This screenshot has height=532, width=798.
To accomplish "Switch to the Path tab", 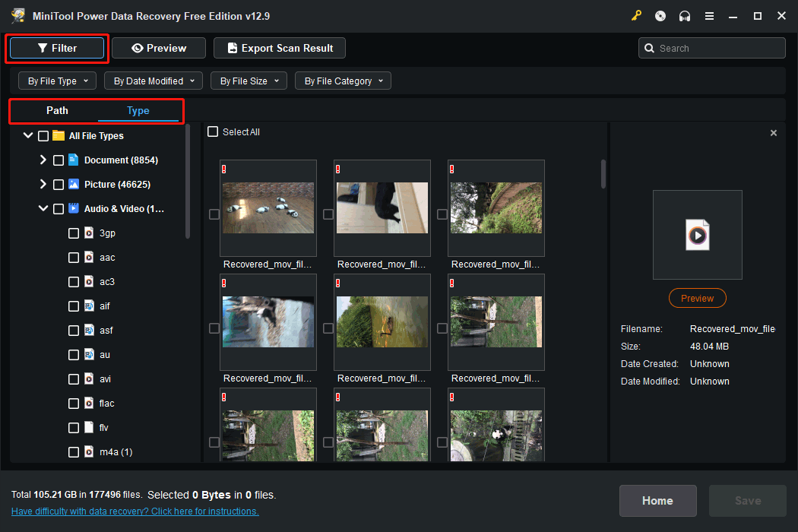I will (x=57, y=110).
